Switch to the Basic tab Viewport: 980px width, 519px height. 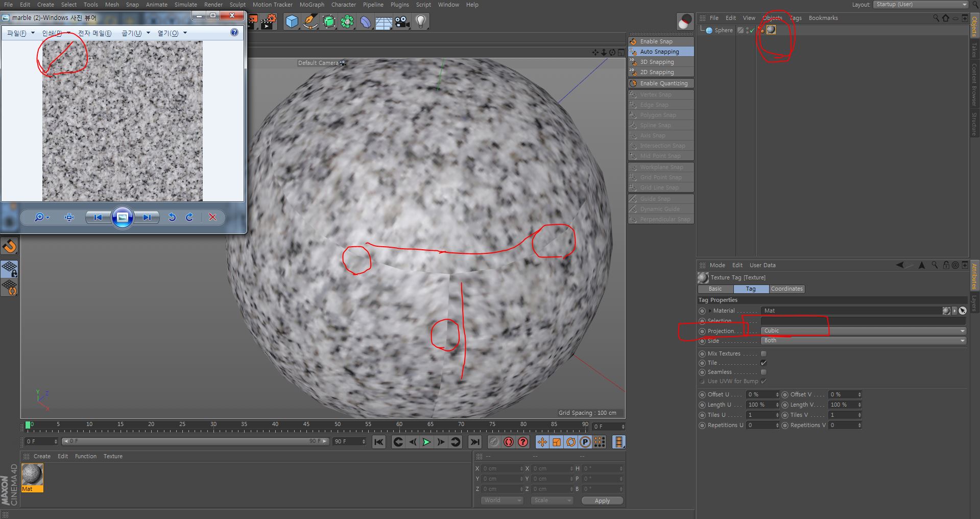(x=715, y=289)
